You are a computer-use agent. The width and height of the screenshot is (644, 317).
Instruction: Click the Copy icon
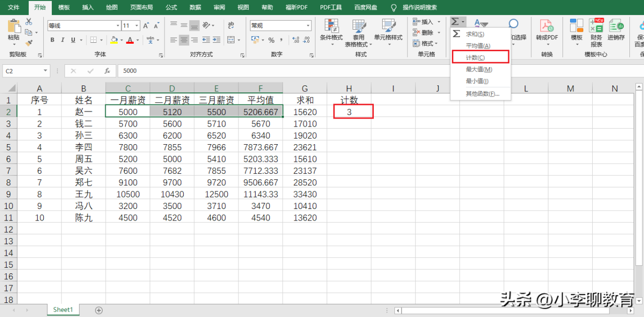pyautogui.click(x=28, y=32)
